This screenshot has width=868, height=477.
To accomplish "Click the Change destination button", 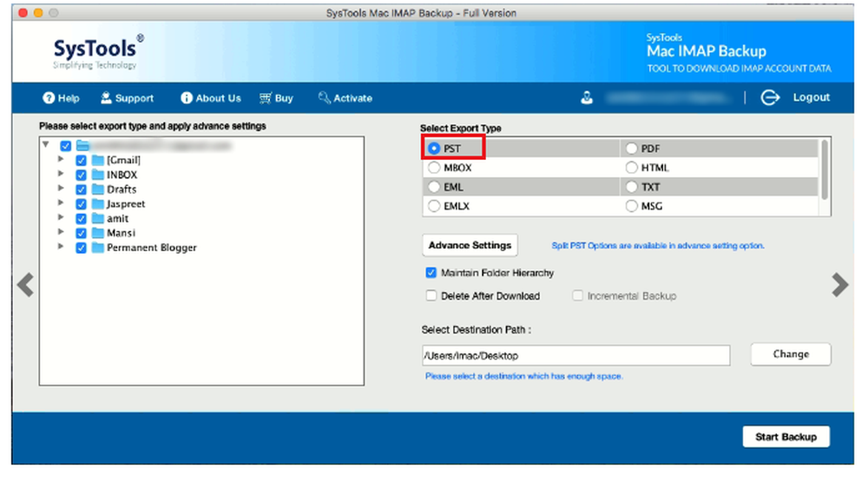I will (791, 354).
